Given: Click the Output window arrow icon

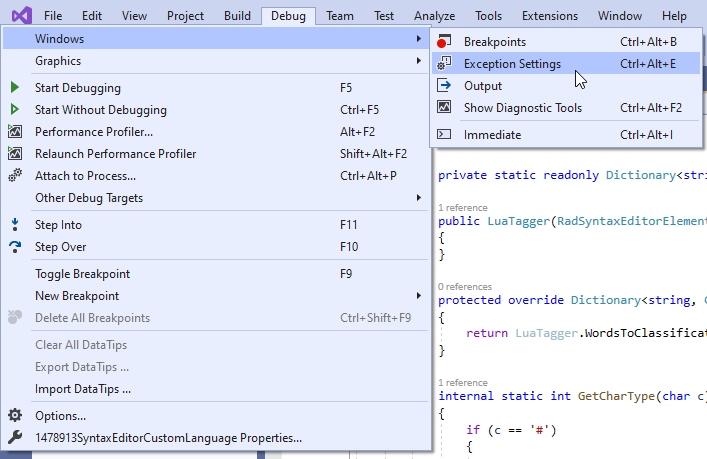Looking at the screenshot, I should point(444,86).
